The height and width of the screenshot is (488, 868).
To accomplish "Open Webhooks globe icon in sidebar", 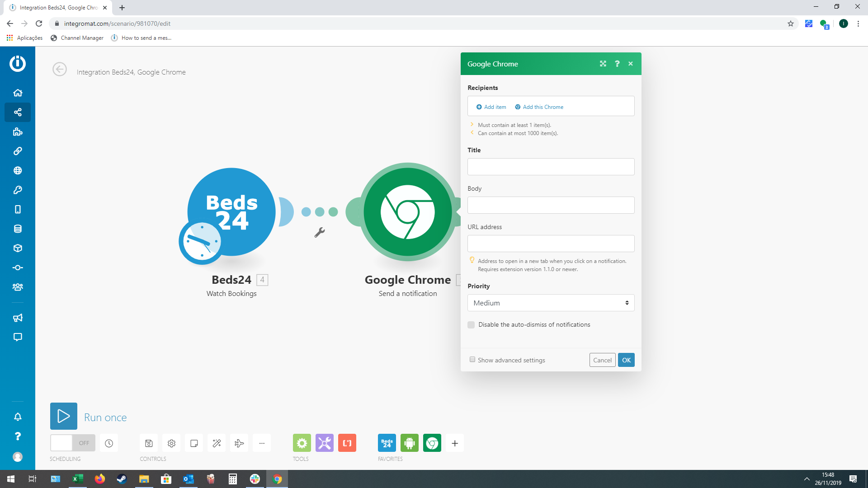I will click(x=18, y=170).
